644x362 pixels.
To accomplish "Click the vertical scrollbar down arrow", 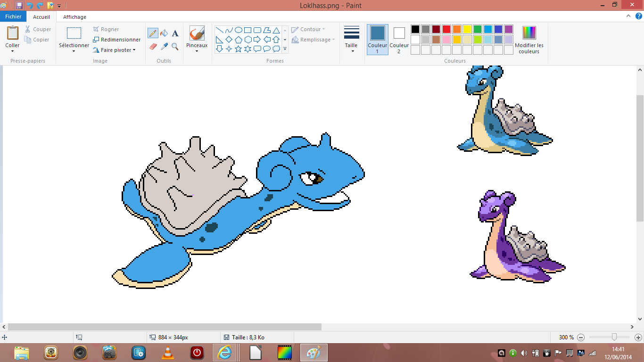I will (x=640, y=319).
